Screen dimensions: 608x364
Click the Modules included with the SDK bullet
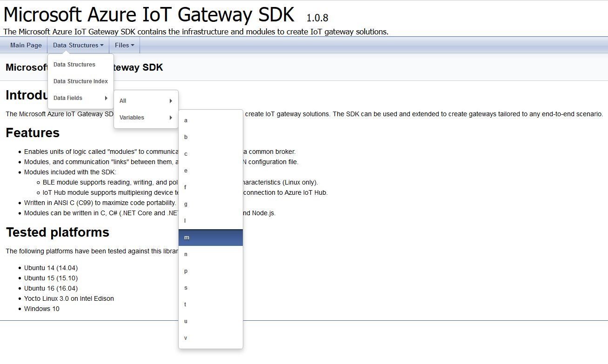(x=70, y=172)
